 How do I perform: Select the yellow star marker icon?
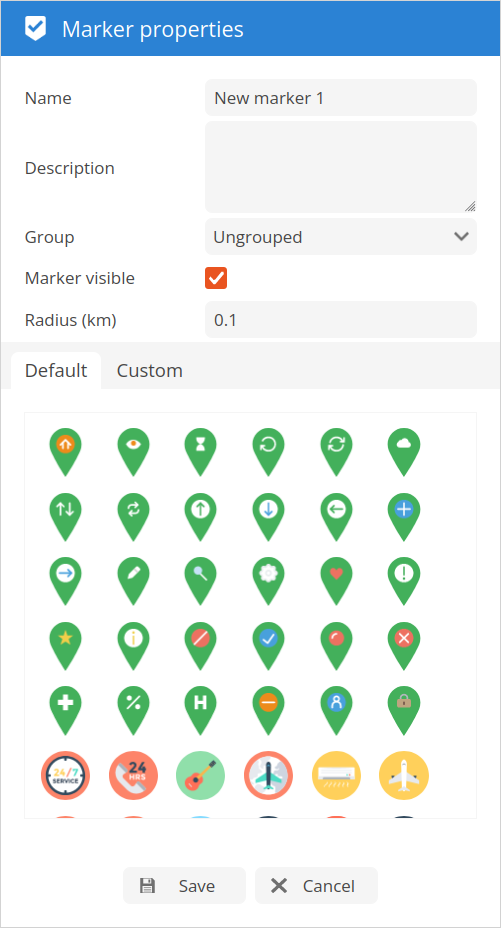click(65, 646)
